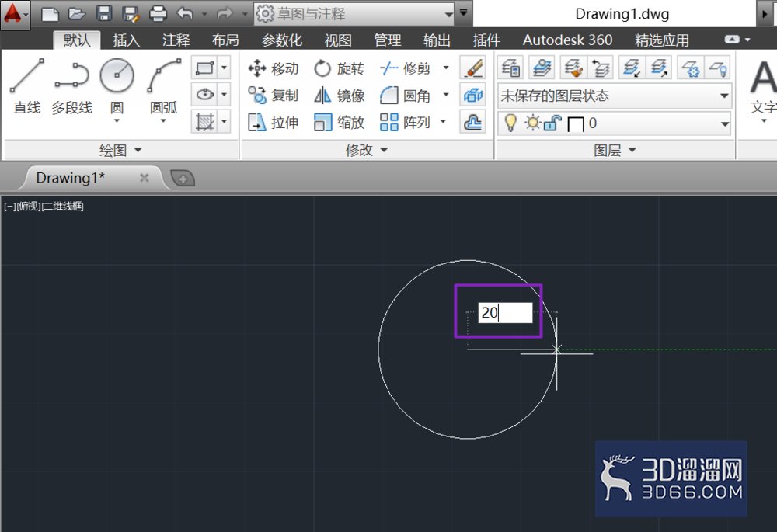Viewport: 777px width, 532px height.
Task: Switch to the 默认 ribbon tab
Action: pos(77,40)
